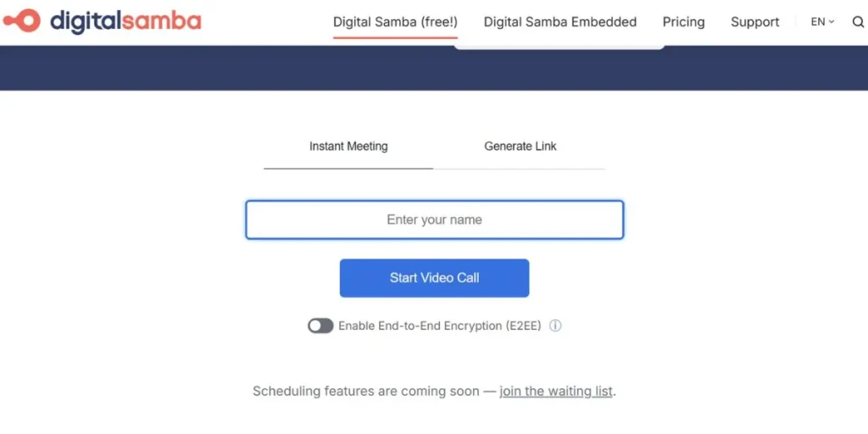Open search with the magnifier icon
This screenshot has width=868, height=434.
pos(858,22)
